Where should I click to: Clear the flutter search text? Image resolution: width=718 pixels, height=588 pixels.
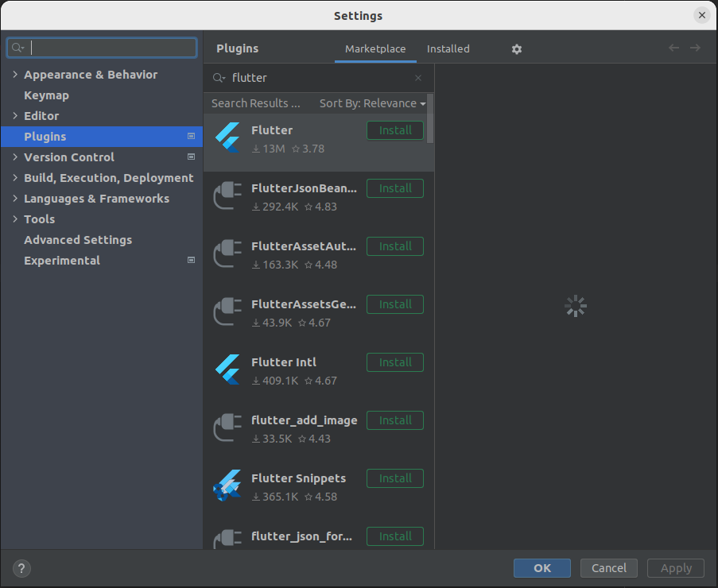click(x=418, y=78)
